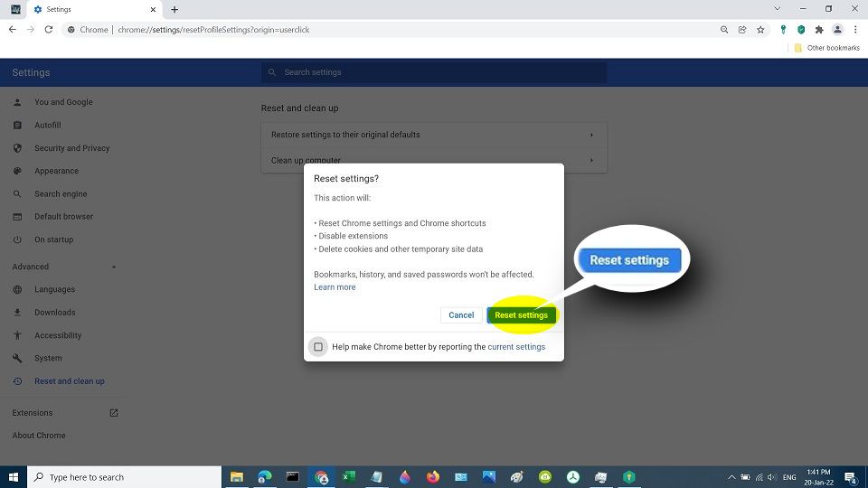The height and width of the screenshot is (488, 868).
Task: Switch the ENG input language indicator
Action: pos(789,477)
